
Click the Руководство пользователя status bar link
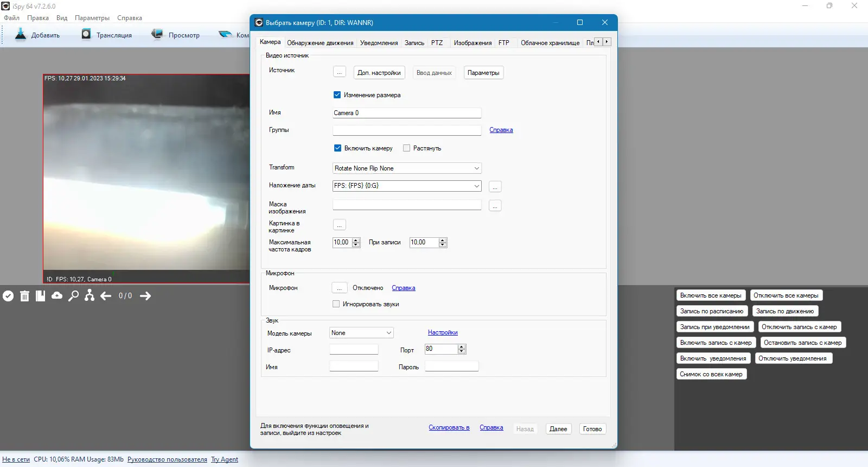tap(167, 459)
